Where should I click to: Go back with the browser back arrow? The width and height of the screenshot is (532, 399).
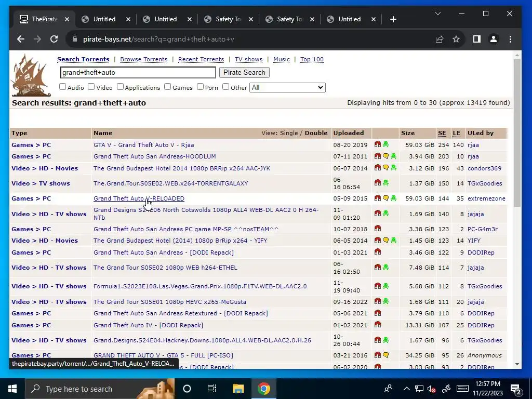(x=21, y=39)
